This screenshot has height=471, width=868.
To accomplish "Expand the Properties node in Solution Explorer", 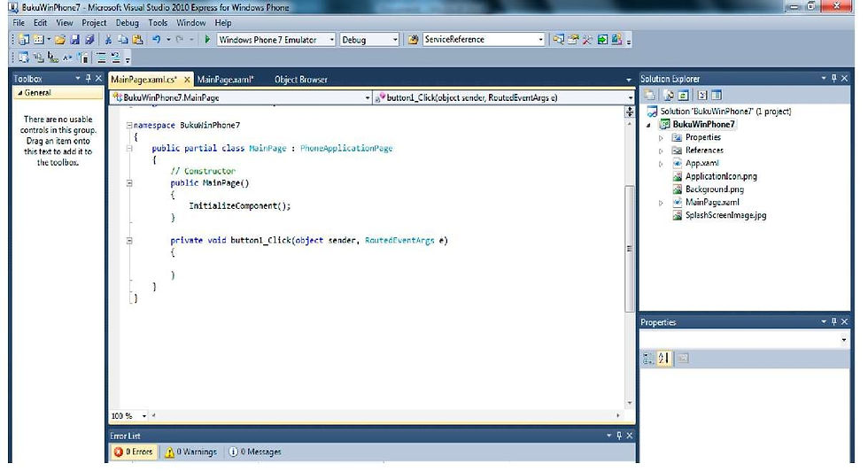I will tap(661, 138).
